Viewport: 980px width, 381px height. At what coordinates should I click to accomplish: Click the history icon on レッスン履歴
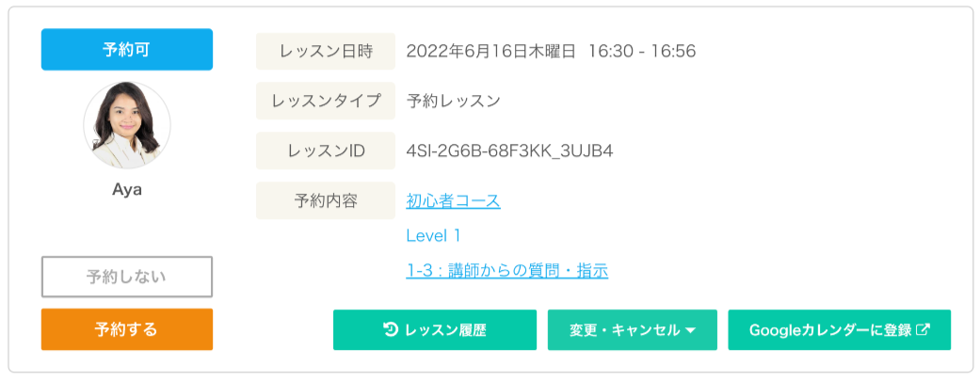391,330
